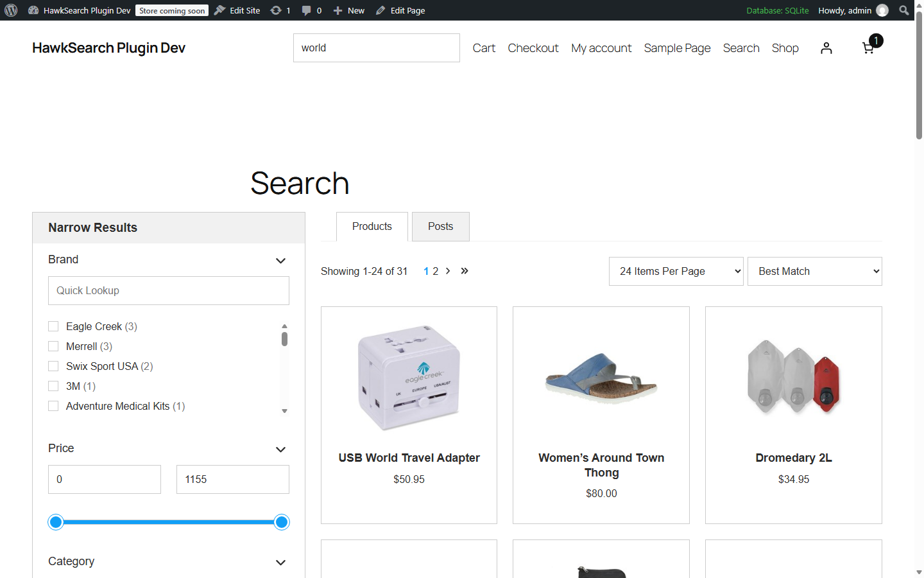The image size is (924, 578).
Task: Open the Cart menu link
Action: click(x=484, y=48)
